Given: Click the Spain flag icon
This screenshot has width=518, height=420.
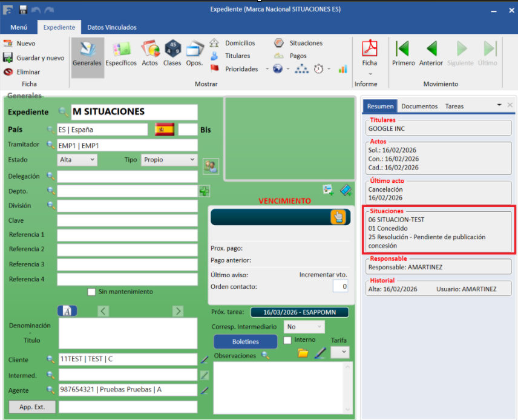Looking at the screenshot, I should (x=165, y=130).
